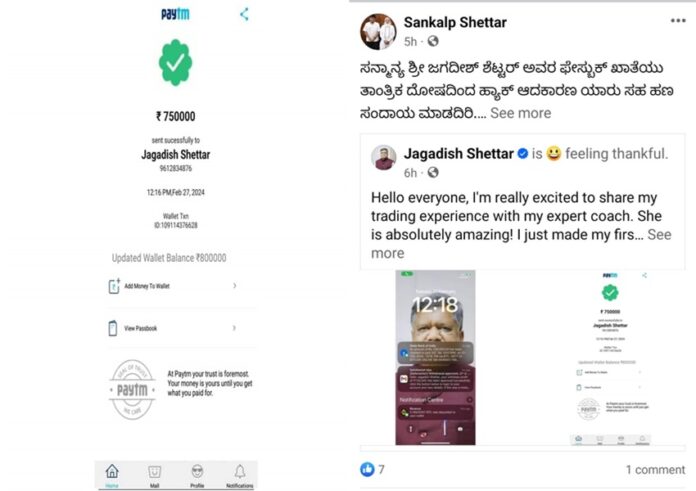Open the lock screen 12:18 image

(435, 357)
